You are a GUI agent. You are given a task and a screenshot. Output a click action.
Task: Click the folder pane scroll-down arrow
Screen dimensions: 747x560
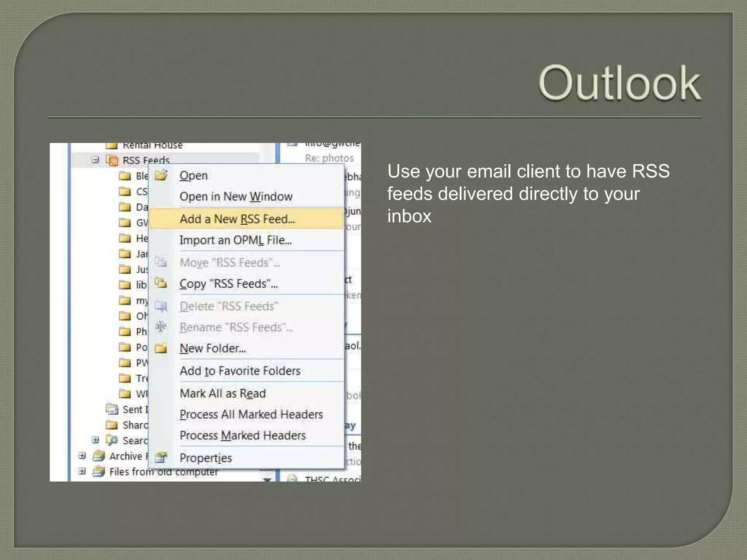click(267, 479)
